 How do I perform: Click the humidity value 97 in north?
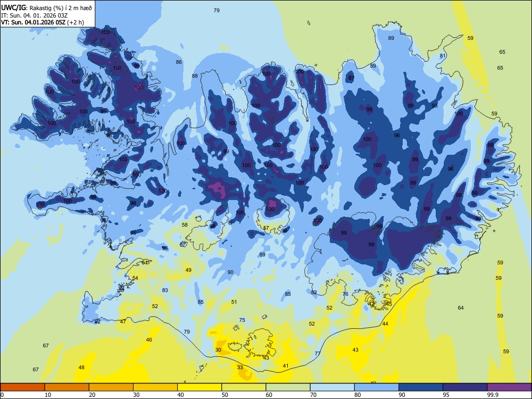351,78
